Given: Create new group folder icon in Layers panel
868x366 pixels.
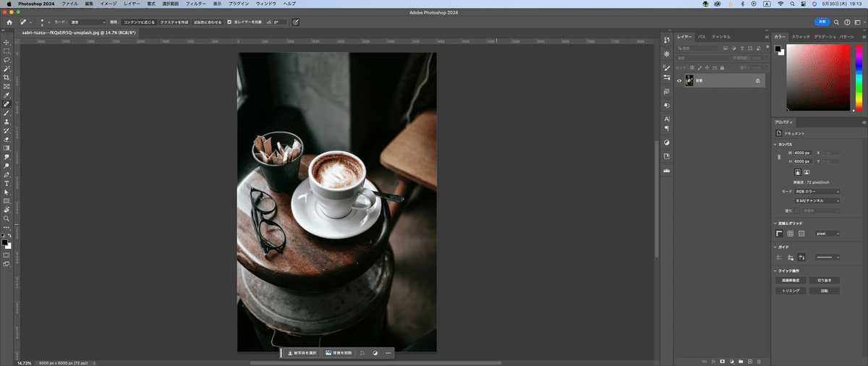Looking at the screenshot, I should (x=741, y=361).
